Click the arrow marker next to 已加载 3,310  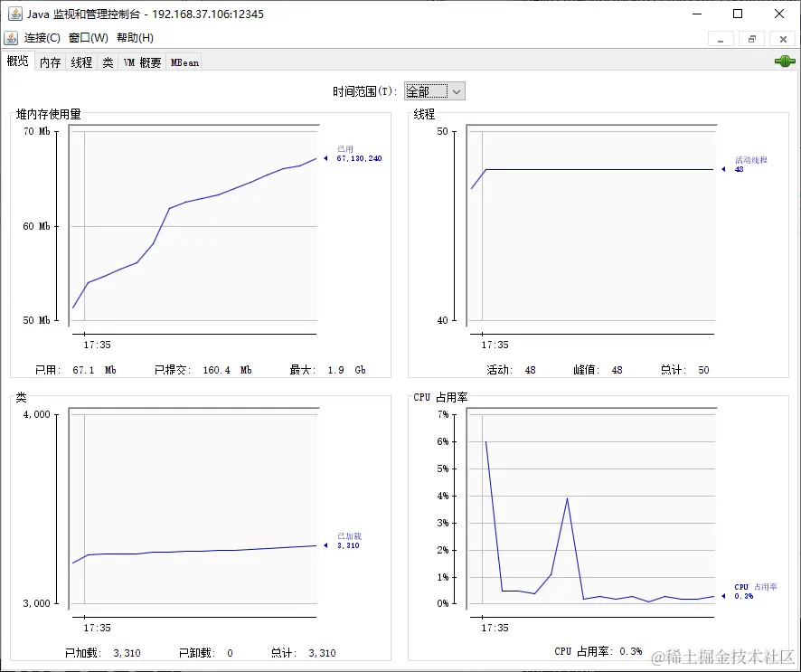325,546
